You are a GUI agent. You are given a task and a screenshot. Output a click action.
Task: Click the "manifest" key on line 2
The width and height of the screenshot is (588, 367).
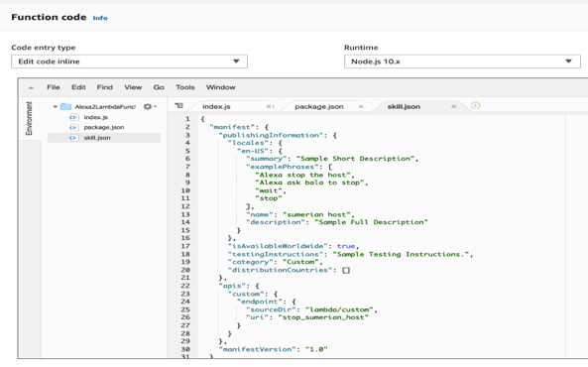[x=232, y=127]
